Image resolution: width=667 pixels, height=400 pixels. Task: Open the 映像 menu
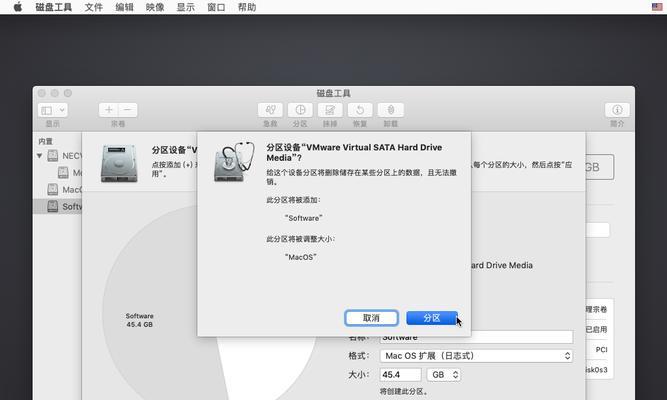[155, 7]
